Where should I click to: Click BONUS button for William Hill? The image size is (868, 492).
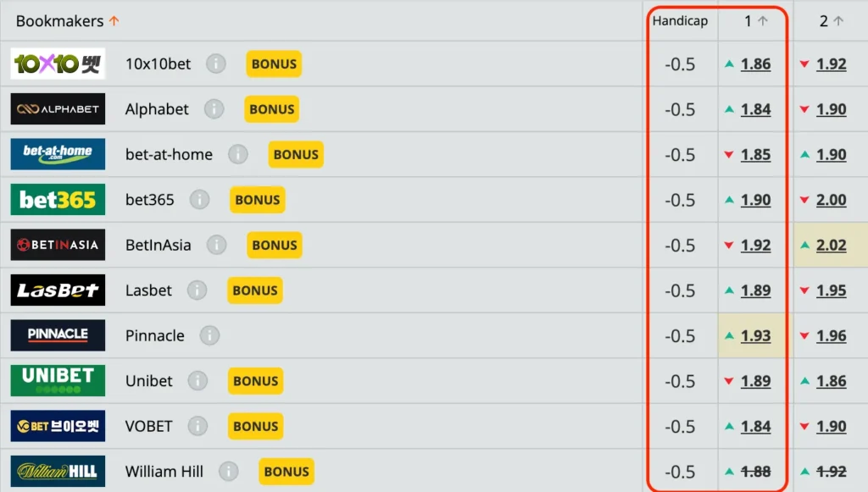286,472
